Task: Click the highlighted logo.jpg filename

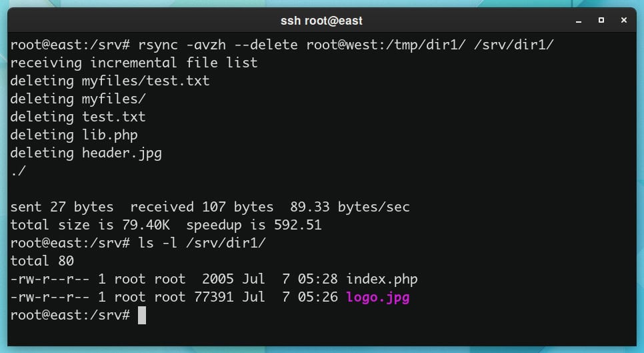Action: (x=378, y=297)
